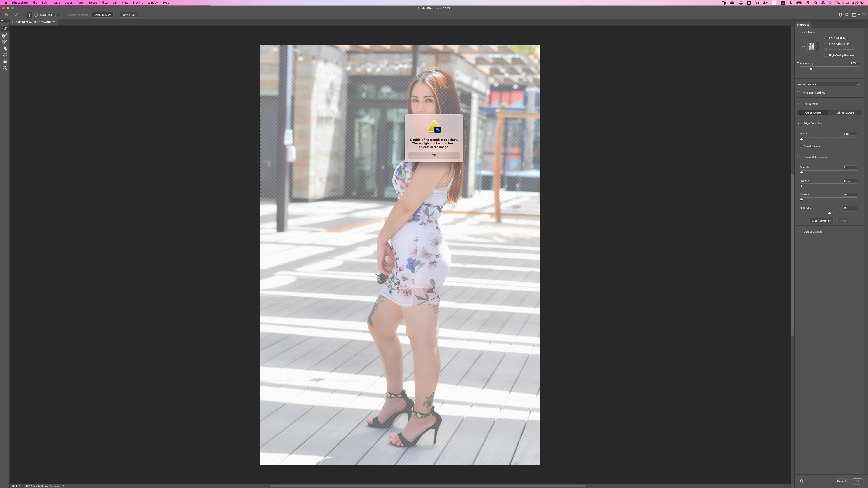Open the Filter menu
The height and width of the screenshot is (488, 868).
coord(105,3)
